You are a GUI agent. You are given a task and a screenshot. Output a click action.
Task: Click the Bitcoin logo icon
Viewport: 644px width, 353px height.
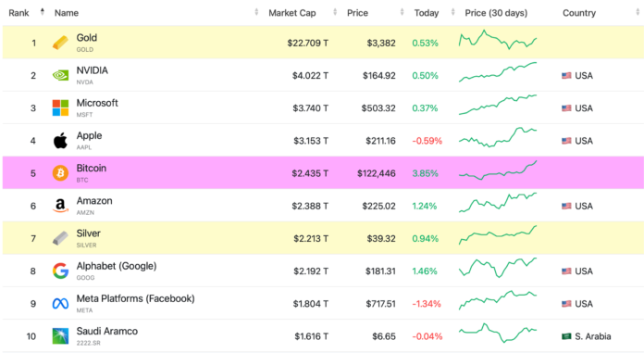60,173
